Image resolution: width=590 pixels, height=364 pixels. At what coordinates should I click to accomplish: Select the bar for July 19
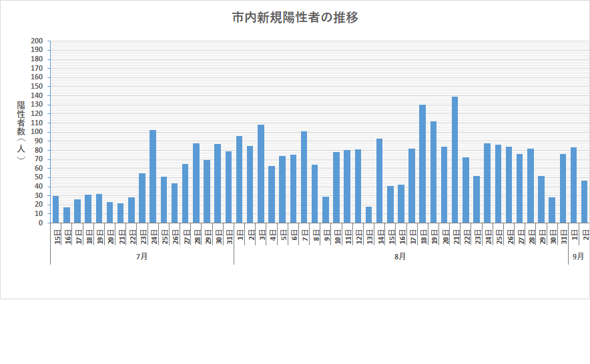[99, 208]
